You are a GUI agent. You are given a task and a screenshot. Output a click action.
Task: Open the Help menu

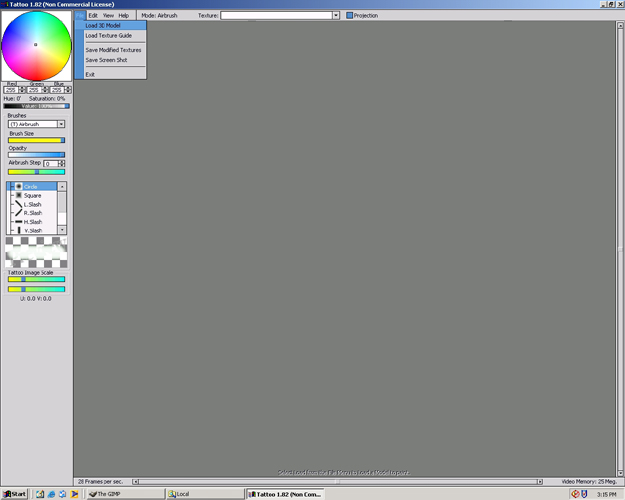coord(124,16)
